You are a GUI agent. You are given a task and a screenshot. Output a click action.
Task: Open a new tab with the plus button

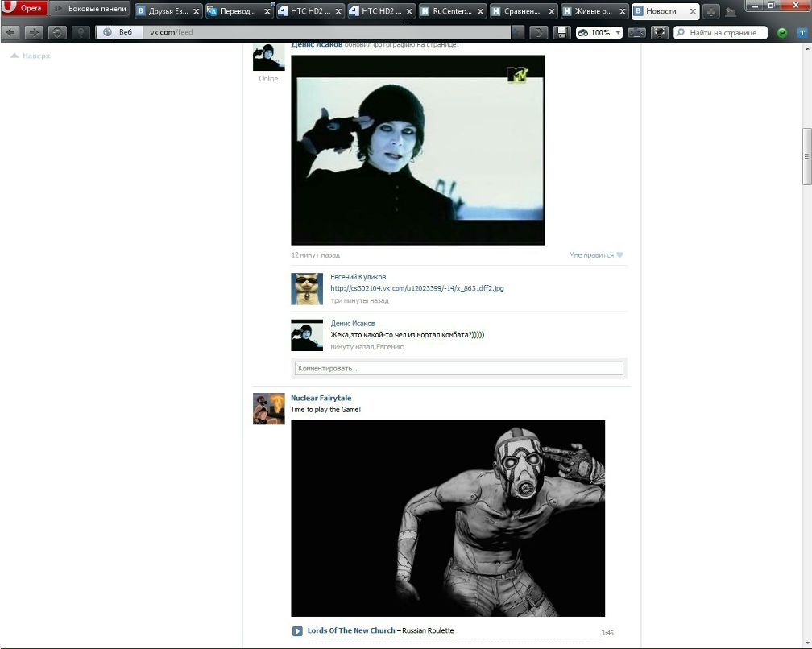point(710,11)
